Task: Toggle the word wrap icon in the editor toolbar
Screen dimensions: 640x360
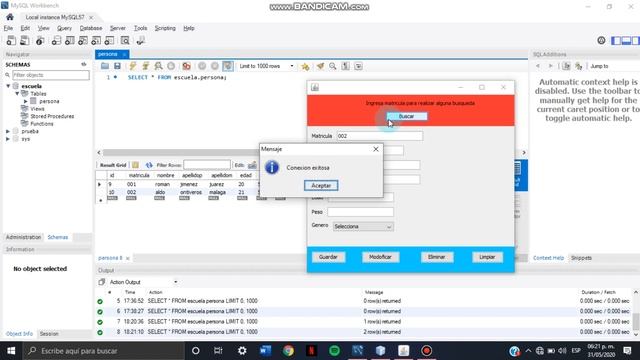Action: click(x=358, y=66)
